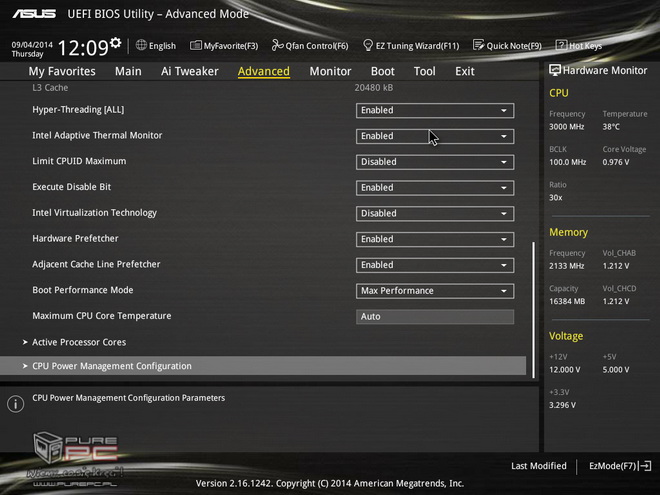Open the Limit CPUID Maximum dropdown

pos(435,162)
